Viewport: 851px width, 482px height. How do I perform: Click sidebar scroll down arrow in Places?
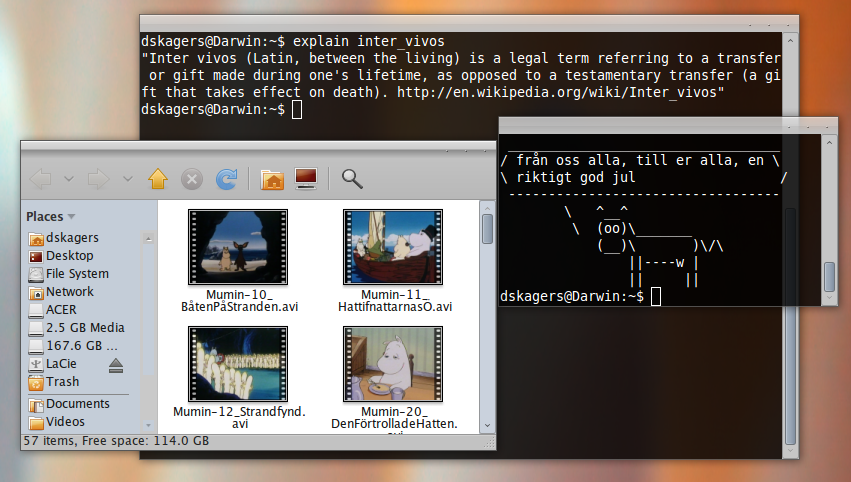click(148, 426)
